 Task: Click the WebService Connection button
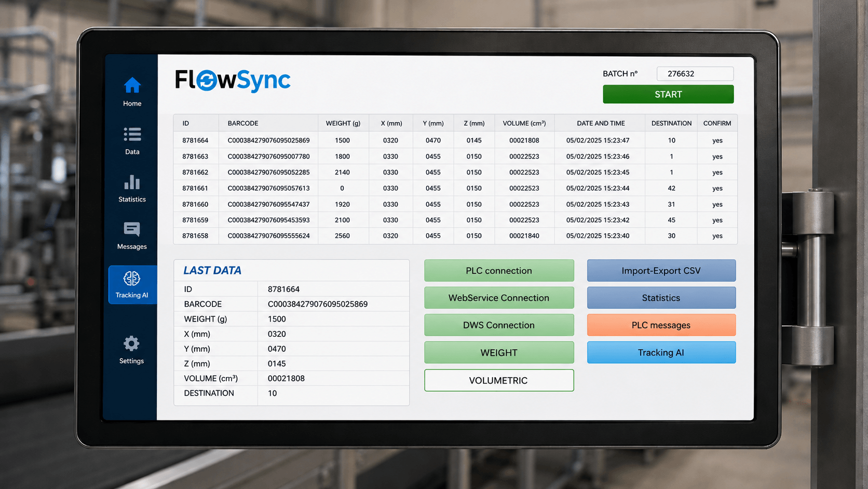point(499,298)
